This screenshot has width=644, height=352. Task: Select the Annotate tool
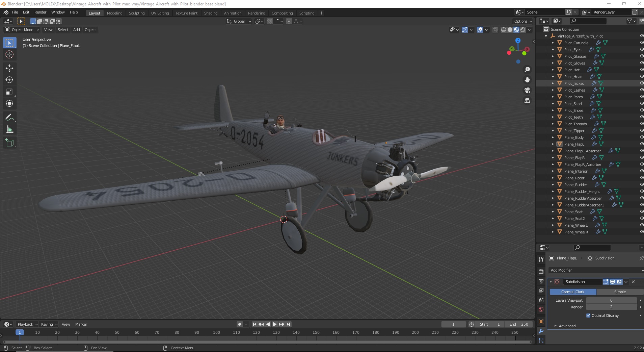point(9,117)
